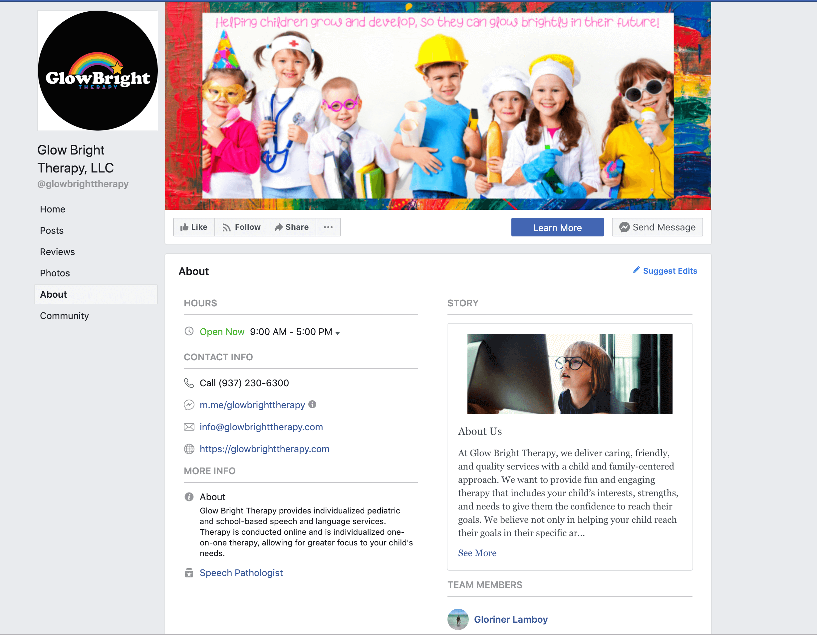The height and width of the screenshot is (644, 817).
Task: Open the Home page tab
Action: 52,209
